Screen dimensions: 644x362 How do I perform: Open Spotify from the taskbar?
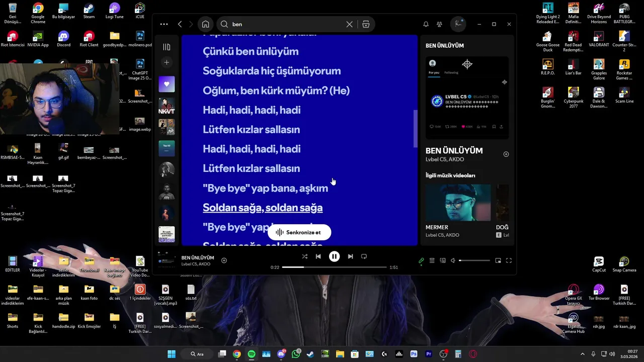point(252,354)
